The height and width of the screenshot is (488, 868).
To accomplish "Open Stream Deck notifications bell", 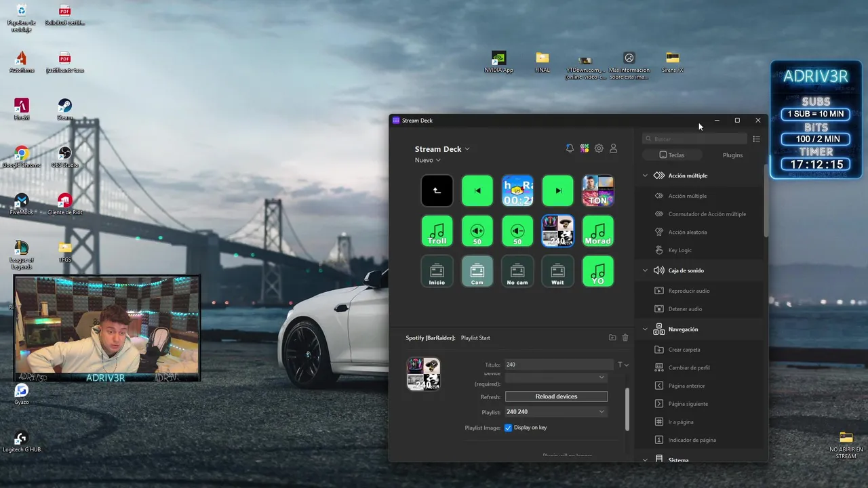I will [x=570, y=148].
